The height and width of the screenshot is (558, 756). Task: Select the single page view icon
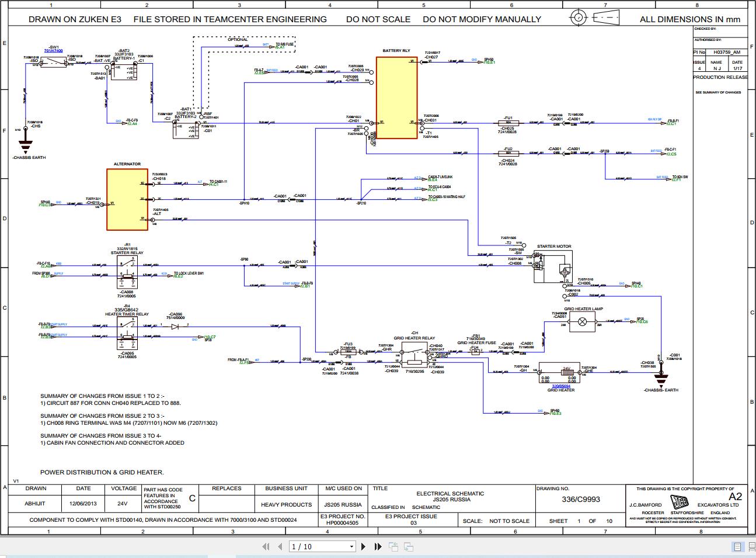coord(737,546)
